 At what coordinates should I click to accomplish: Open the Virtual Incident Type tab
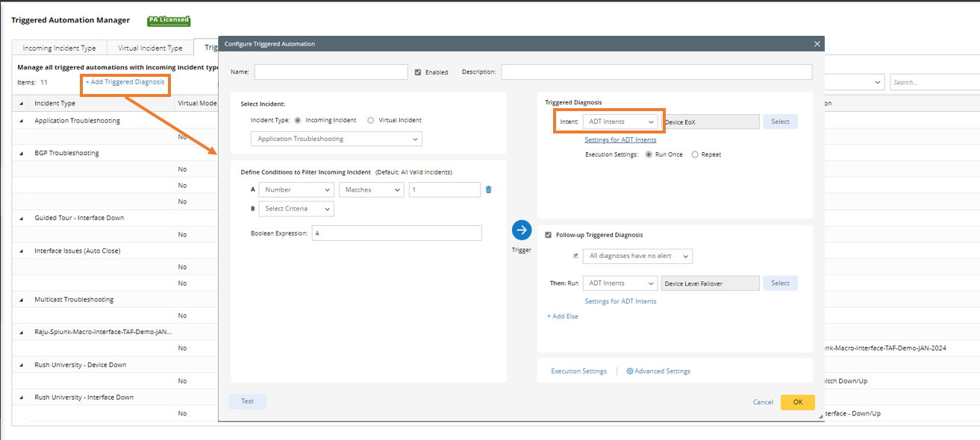pos(150,48)
